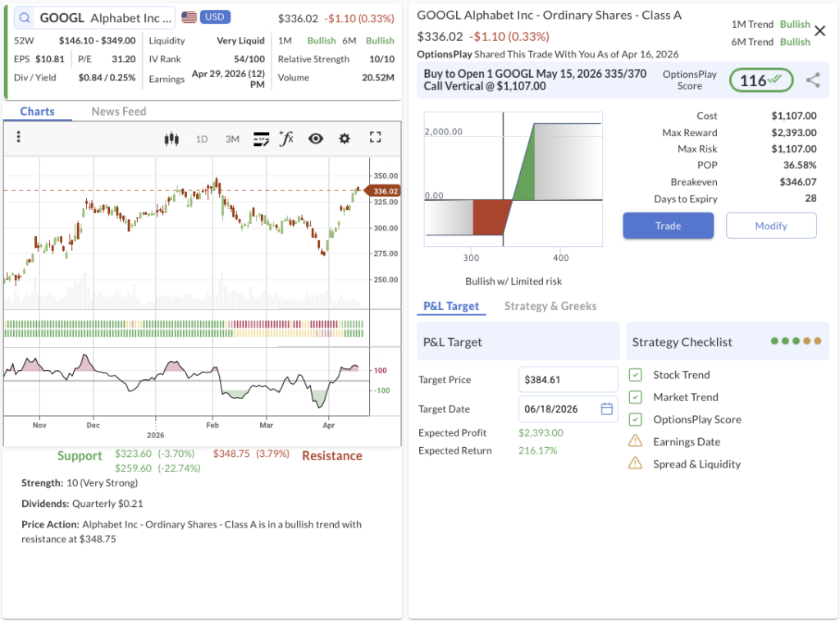The height and width of the screenshot is (621, 840).
Task: Toggle the OptionsPlay Score checkbox
Action: [x=635, y=419]
